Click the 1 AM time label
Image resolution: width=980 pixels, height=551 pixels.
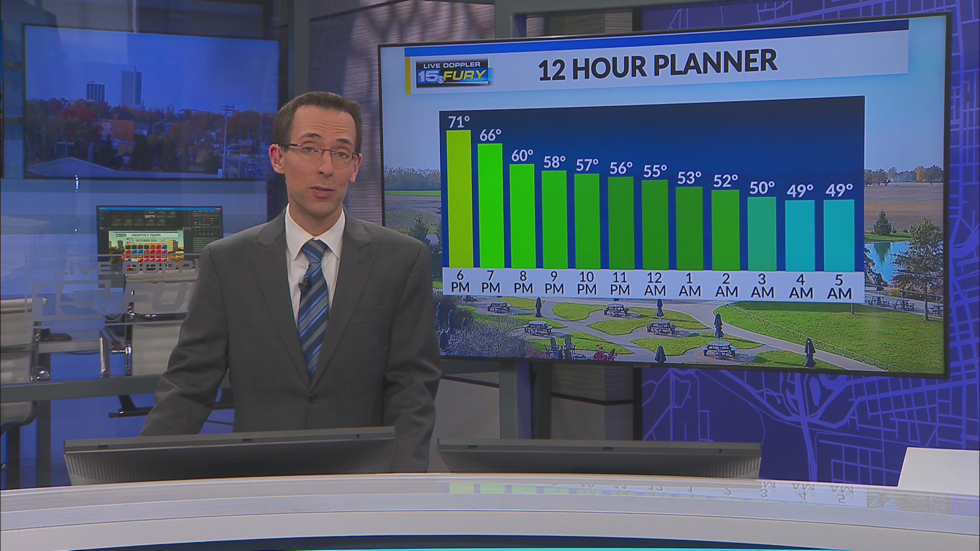coord(690,285)
